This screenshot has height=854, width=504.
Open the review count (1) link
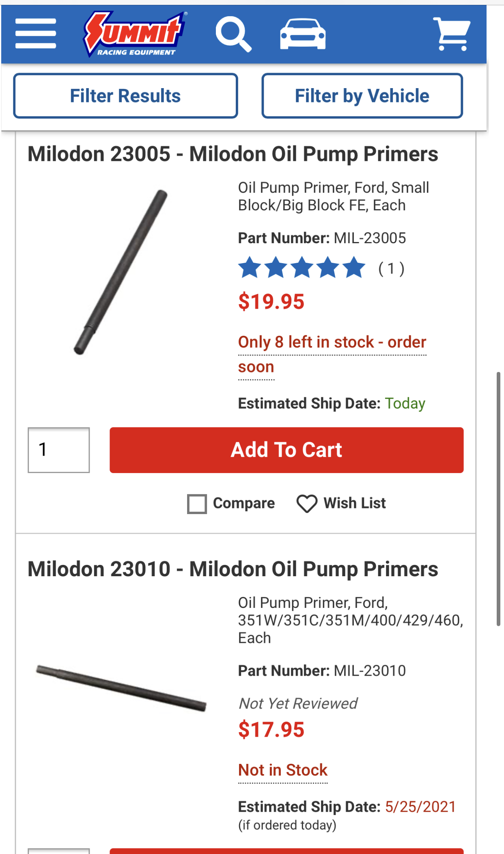coord(391,268)
